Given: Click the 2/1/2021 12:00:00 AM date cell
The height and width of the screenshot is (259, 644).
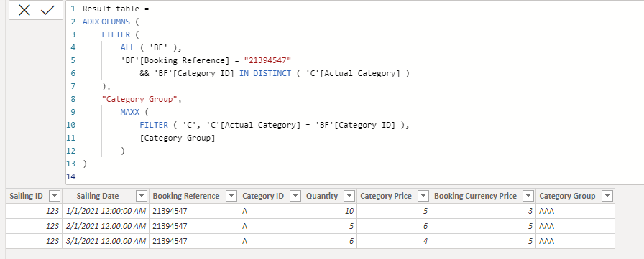Looking at the screenshot, I should [106, 226].
